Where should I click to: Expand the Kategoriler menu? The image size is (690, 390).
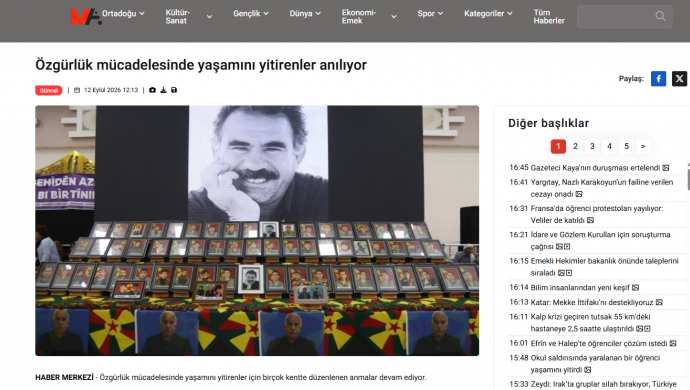(488, 14)
